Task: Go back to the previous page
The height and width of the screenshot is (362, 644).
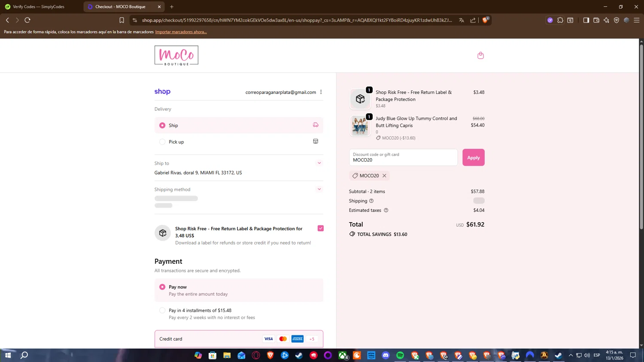Action: (7, 20)
